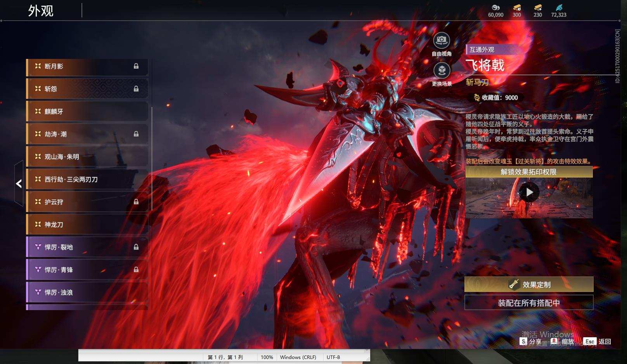Image resolution: width=627 pixels, height=364 pixels.
Task: Click the 100% zoom level in the status bar
Action: 267,357
